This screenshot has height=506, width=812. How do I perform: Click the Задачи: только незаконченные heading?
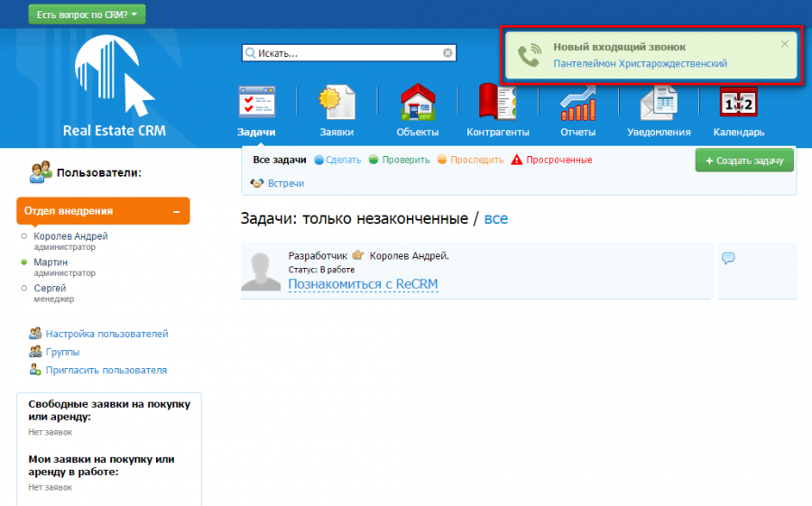pos(355,218)
